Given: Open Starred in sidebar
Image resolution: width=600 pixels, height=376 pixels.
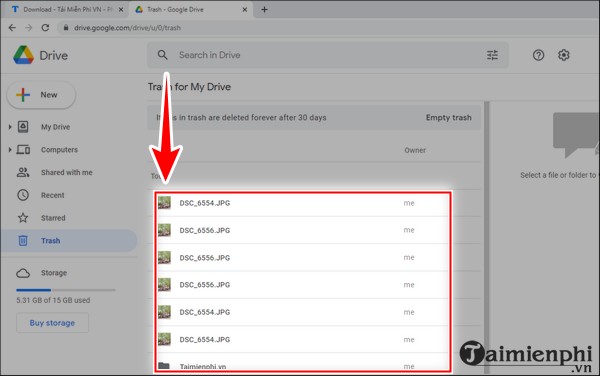Looking at the screenshot, I should (x=53, y=218).
